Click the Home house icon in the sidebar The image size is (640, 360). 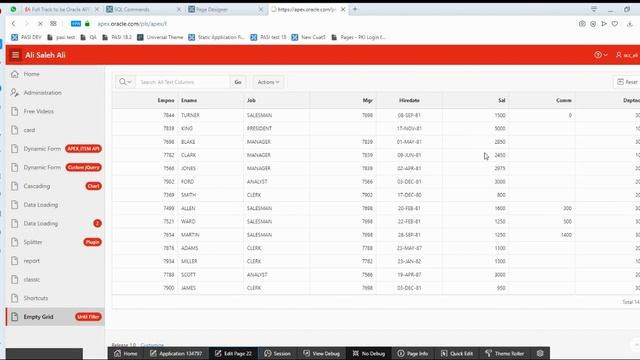pyautogui.click(x=15, y=74)
